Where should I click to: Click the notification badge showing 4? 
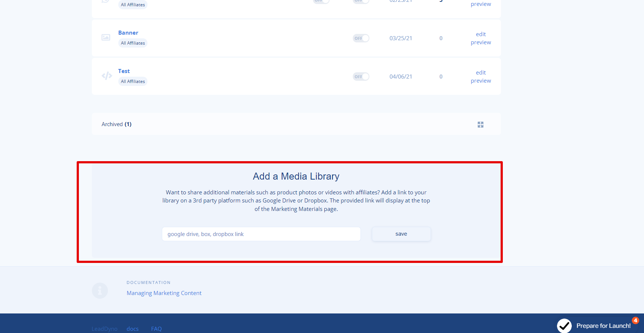click(636, 320)
